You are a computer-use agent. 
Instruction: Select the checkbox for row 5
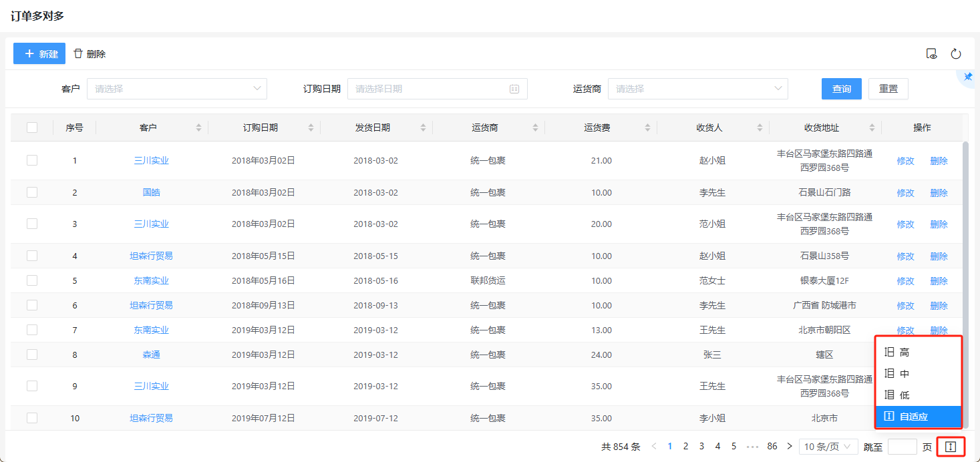point(32,280)
